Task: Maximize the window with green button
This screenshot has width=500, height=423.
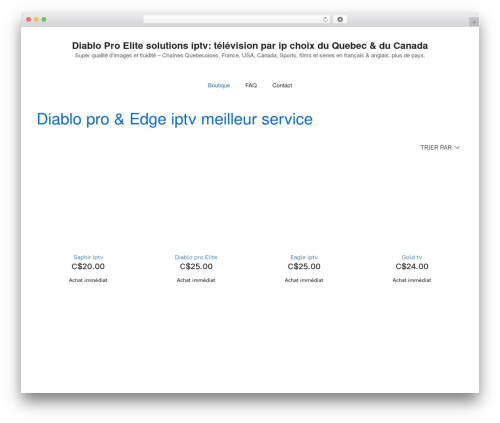Action: [44, 20]
